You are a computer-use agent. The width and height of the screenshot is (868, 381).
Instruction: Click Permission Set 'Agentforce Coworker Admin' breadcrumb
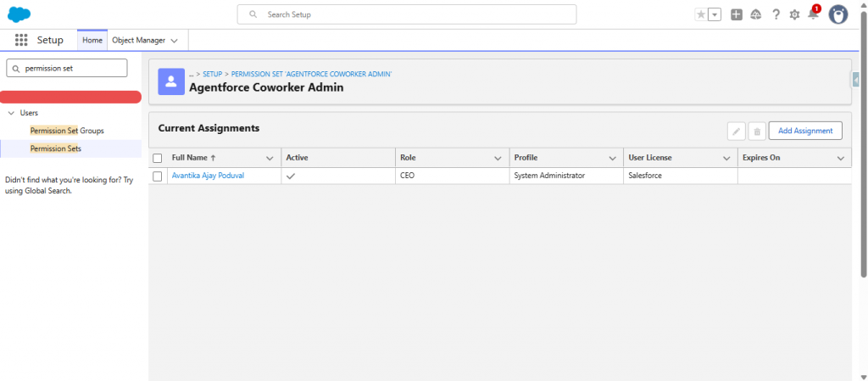coord(312,74)
